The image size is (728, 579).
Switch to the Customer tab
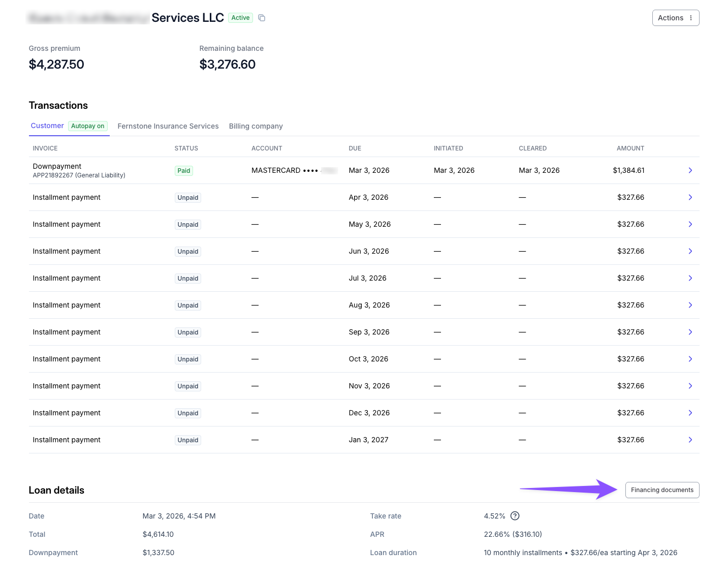point(47,126)
